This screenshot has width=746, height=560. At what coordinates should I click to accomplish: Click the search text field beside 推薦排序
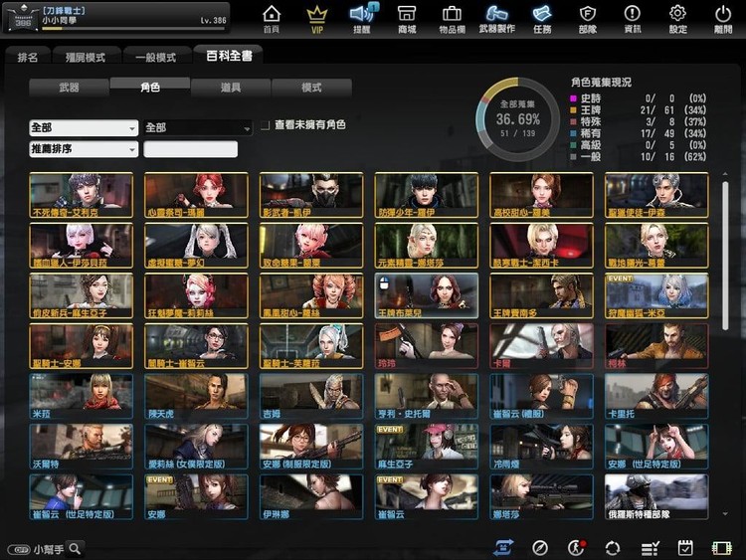pos(190,149)
